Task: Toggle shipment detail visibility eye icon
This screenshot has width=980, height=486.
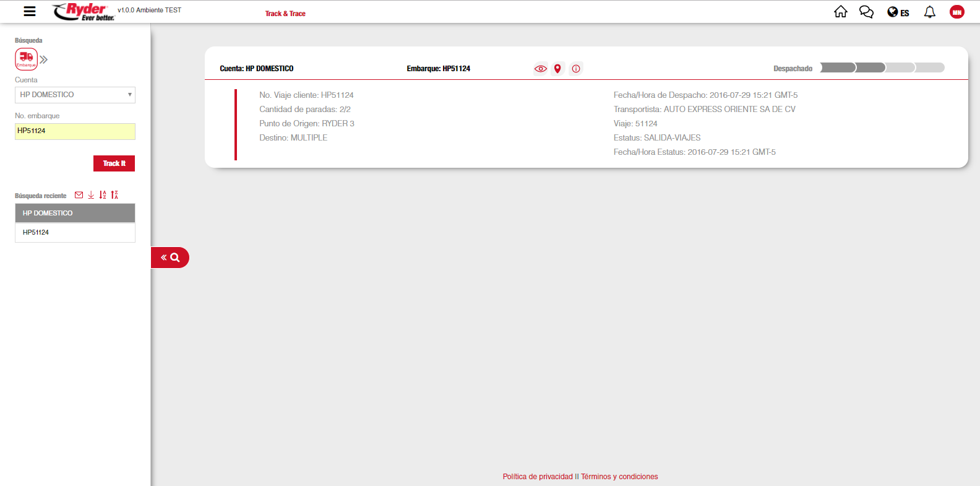Action: tap(540, 69)
